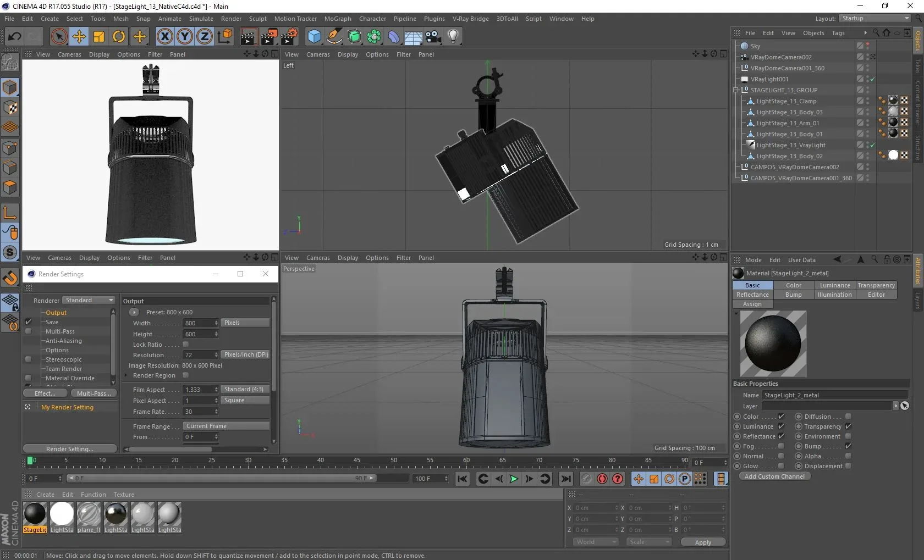Screen dimensions: 924x560
Task: Toggle Save option checkbox in Render Settings
Action: click(x=28, y=322)
